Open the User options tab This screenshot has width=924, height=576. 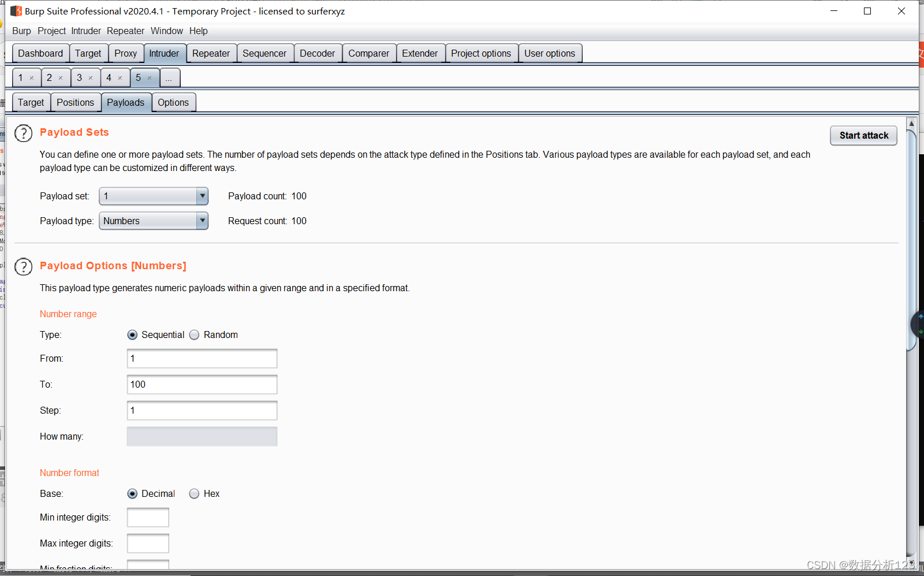pos(550,53)
